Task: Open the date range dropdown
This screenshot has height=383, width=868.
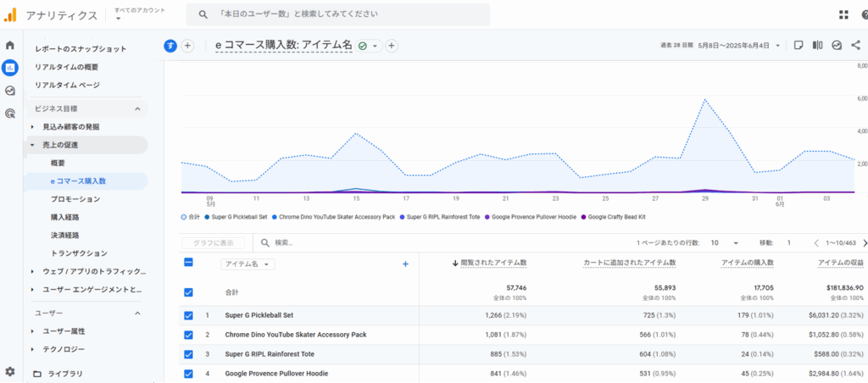Action: point(778,46)
